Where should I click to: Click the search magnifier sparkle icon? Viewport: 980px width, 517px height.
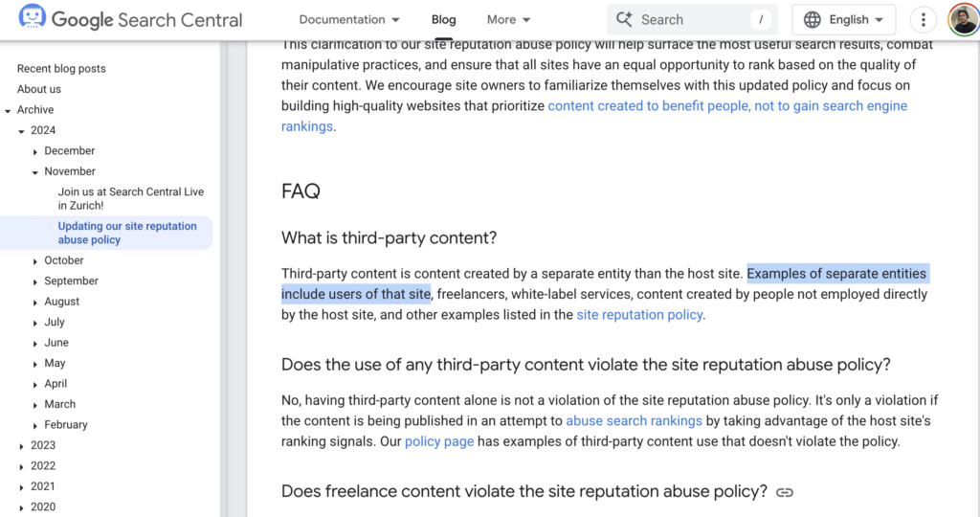(625, 19)
